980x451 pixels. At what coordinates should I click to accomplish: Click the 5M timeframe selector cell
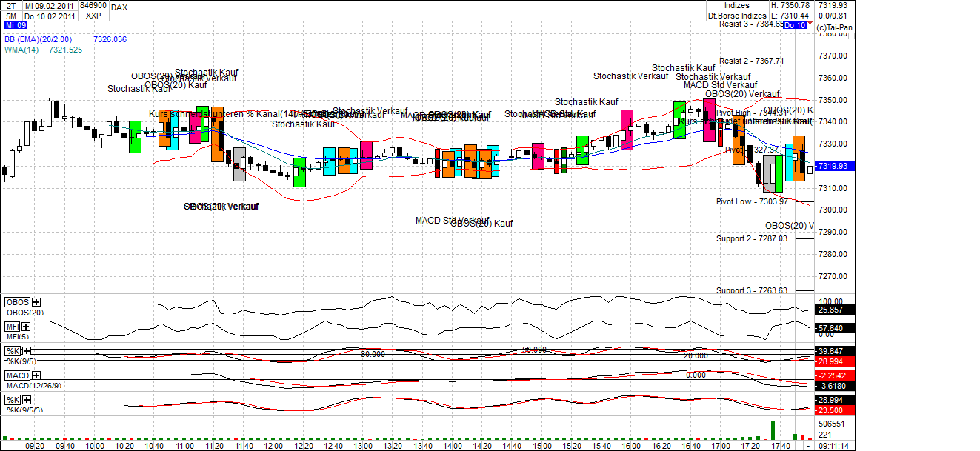pyautogui.click(x=10, y=14)
